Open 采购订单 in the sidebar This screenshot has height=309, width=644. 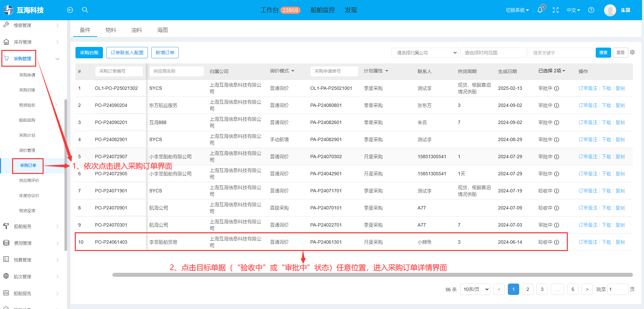(x=28, y=166)
